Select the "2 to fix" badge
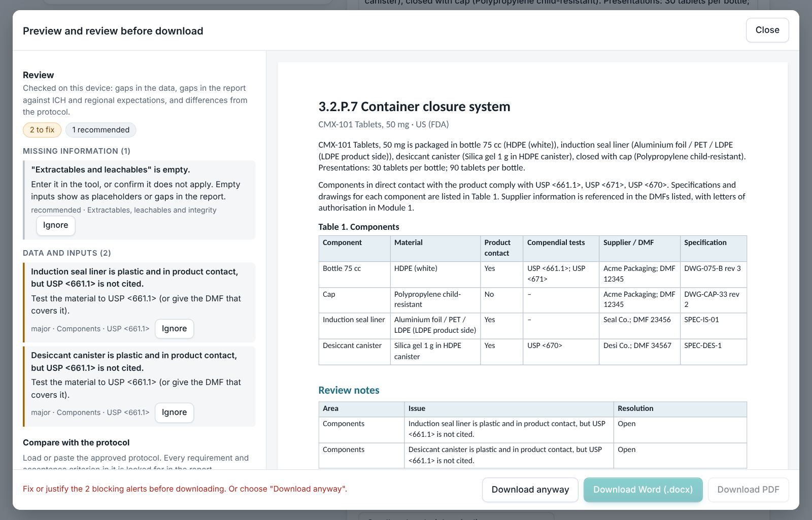Image resolution: width=812 pixels, height=520 pixels. (x=42, y=130)
